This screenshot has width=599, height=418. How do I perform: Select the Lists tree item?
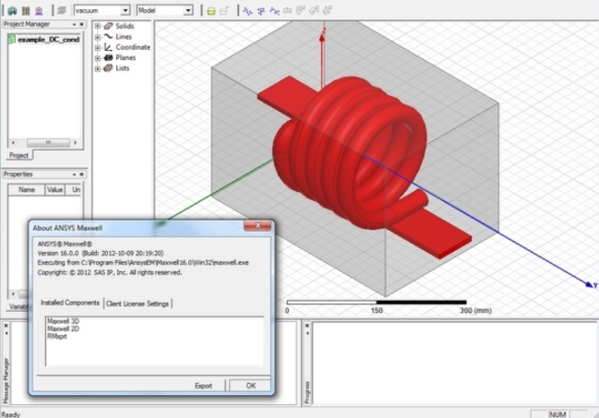click(x=122, y=68)
